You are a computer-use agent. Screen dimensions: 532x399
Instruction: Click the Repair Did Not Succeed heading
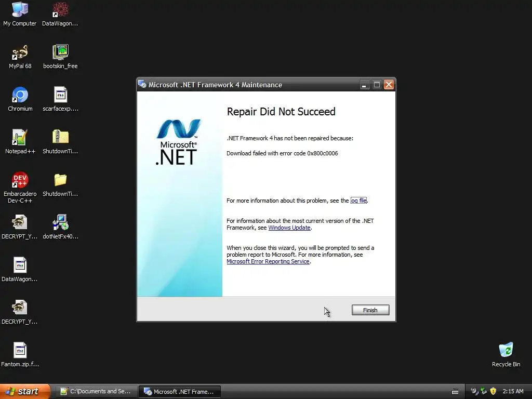coord(281,112)
